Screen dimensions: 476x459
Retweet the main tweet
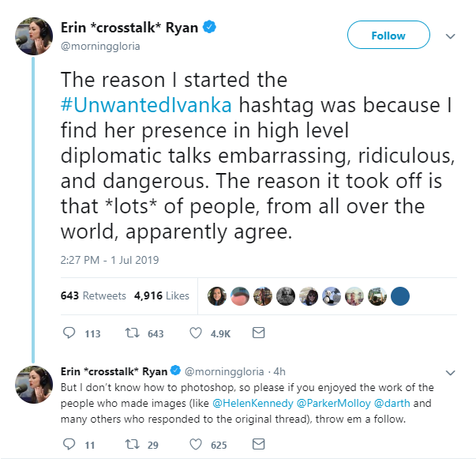pos(131,333)
